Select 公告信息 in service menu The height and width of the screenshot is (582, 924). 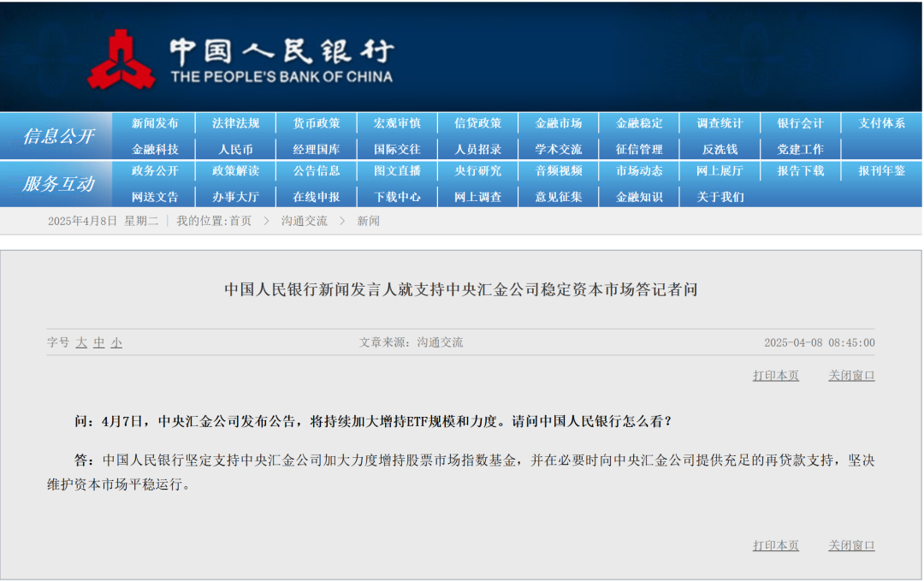click(x=317, y=171)
